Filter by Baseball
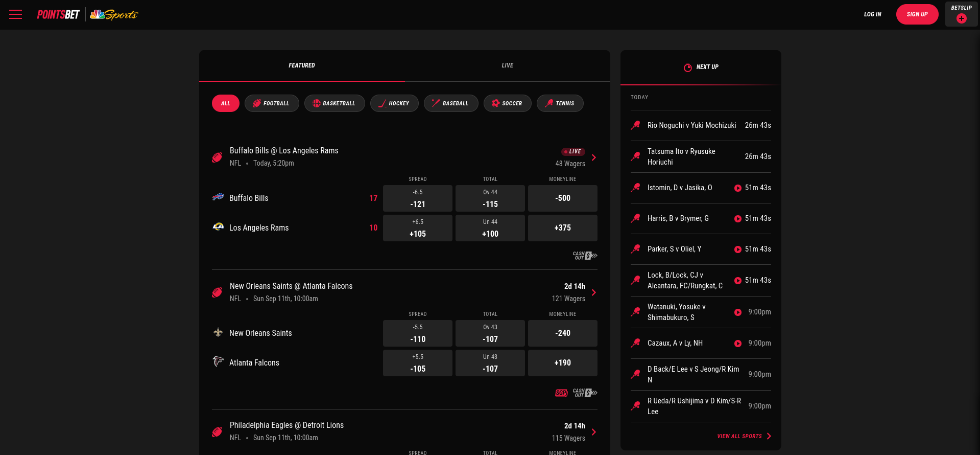980x455 pixels. click(451, 103)
